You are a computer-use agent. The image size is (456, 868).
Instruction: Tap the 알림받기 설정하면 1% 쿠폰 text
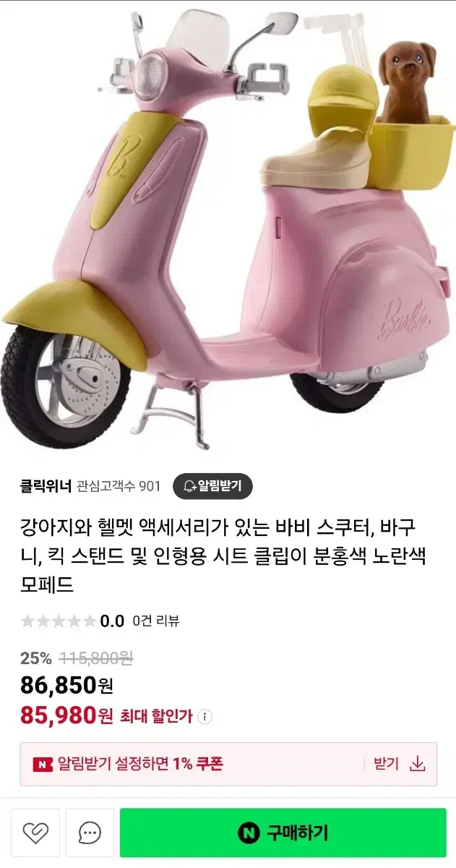pyautogui.click(x=140, y=765)
